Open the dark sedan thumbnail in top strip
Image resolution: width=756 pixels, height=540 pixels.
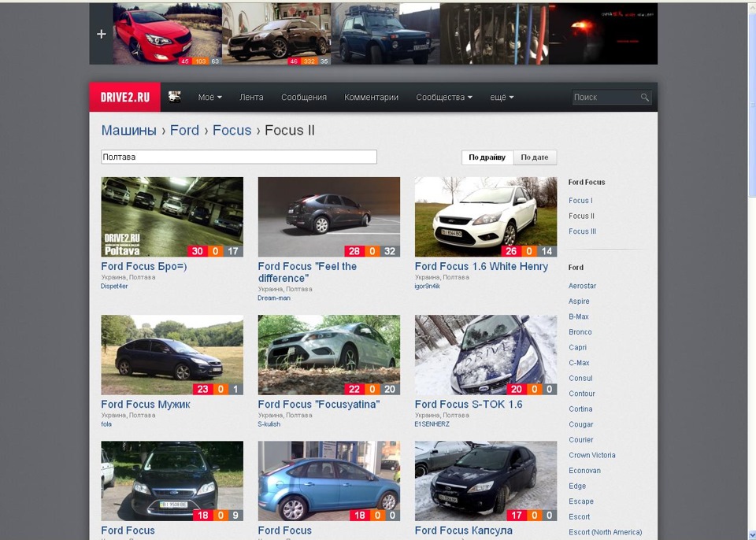(x=276, y=34)
